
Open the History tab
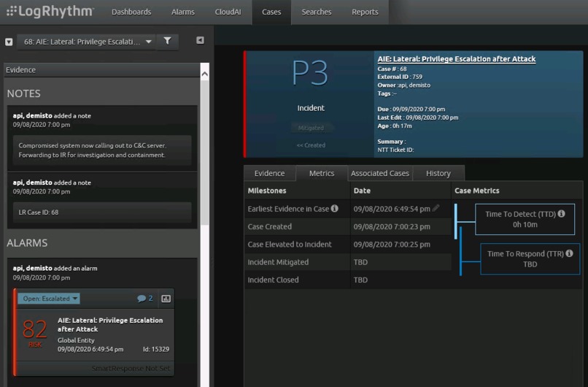(438, 173)
